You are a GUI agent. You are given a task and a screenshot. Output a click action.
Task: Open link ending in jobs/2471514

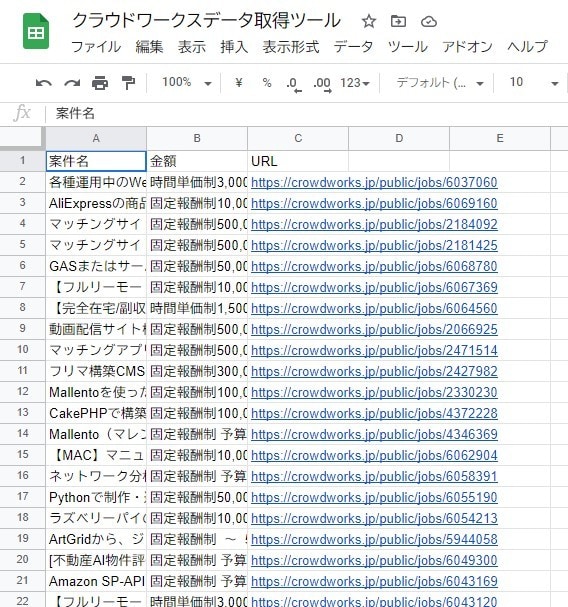click(374, 350)
